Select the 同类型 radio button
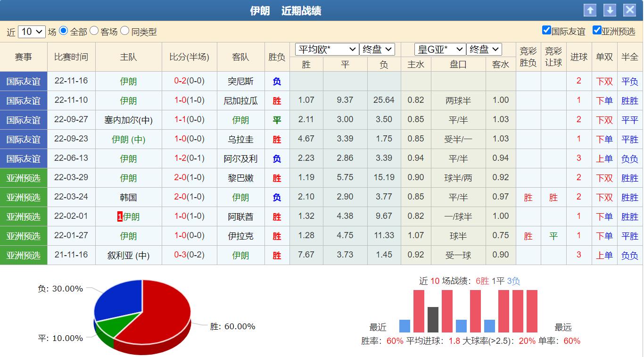This screenshot has height=357, width=644. [x=125, y=31]
